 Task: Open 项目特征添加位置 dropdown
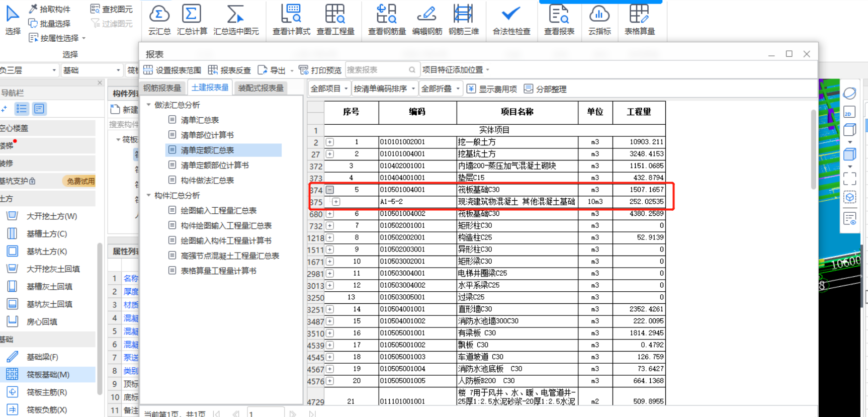(x=456, y=70)
